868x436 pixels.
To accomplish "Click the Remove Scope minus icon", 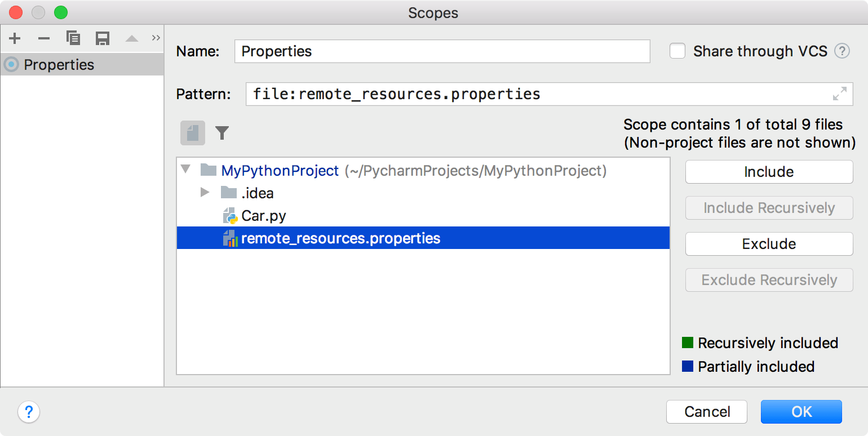I will point(44,38).
